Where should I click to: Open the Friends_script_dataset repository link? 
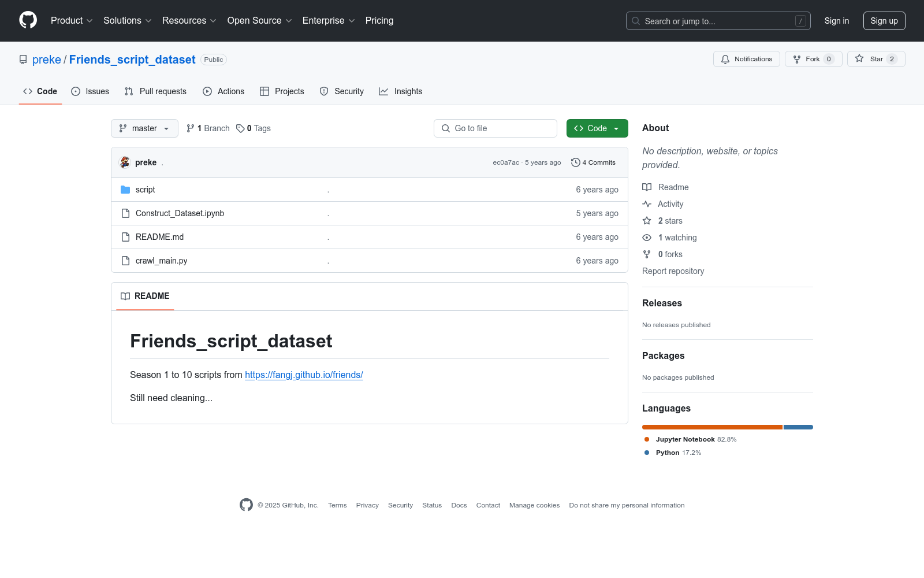pyautogui.click(x=132, y=60)
